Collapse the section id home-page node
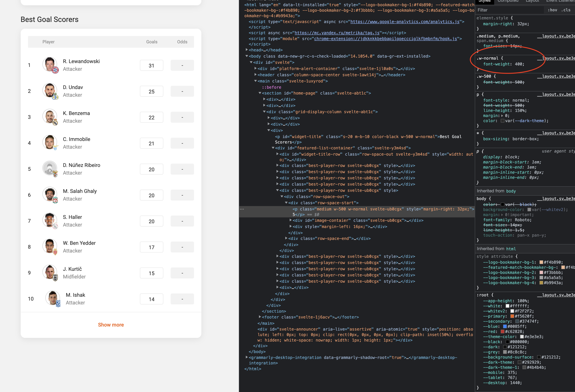 (x=260, y=93)
